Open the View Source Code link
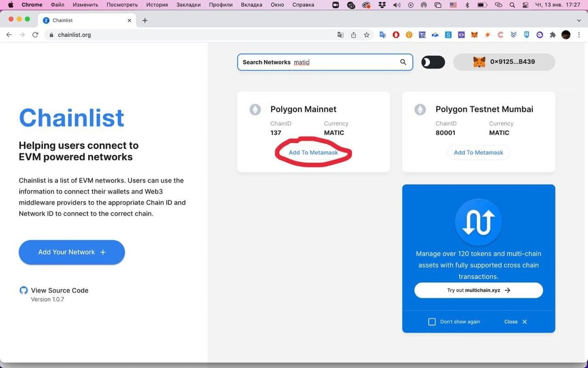 60,290
